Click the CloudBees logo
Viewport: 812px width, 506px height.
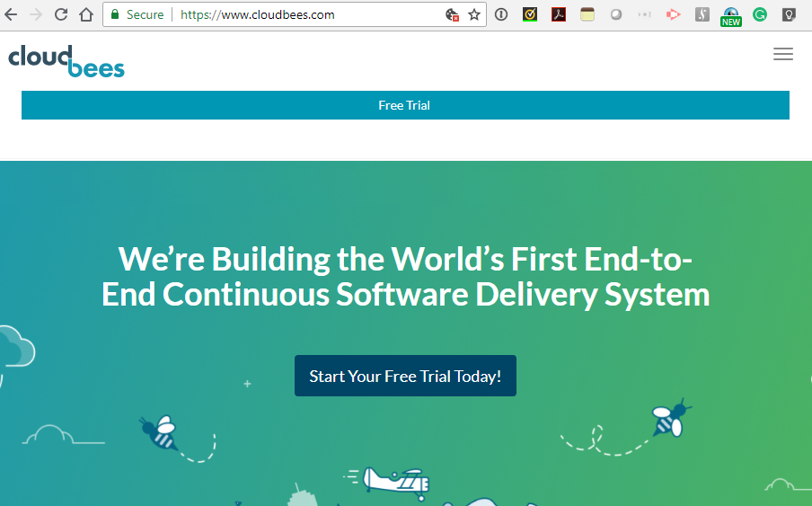coord(66,61)
